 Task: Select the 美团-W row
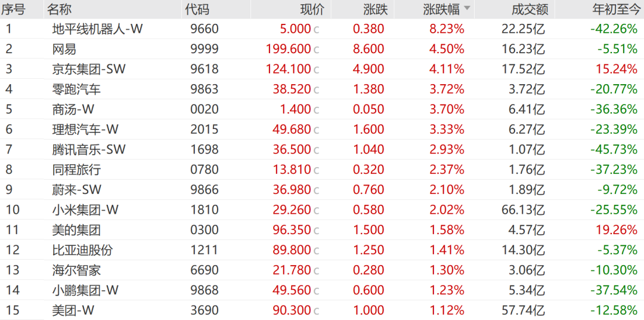[322, 310]
